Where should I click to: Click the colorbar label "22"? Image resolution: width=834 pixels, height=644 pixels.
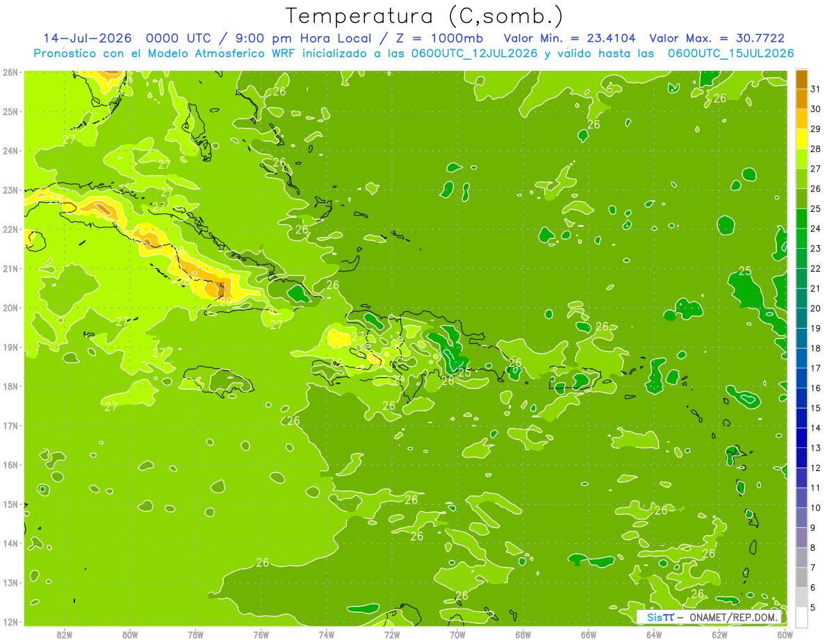[x=815, y=268]
